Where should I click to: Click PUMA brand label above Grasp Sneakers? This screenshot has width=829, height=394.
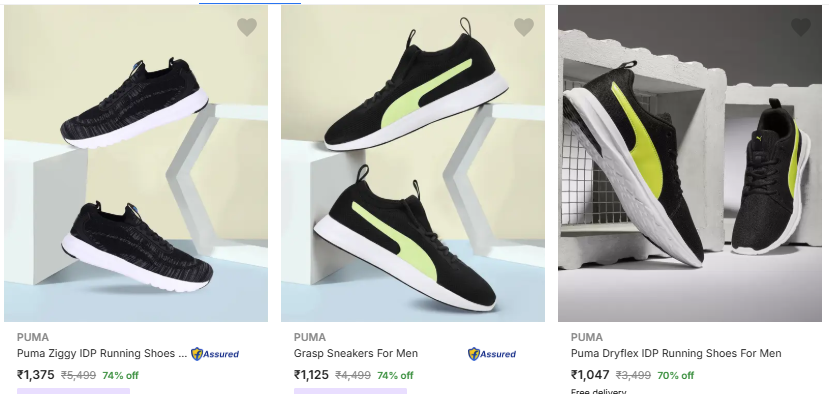(x=310, y=337)
